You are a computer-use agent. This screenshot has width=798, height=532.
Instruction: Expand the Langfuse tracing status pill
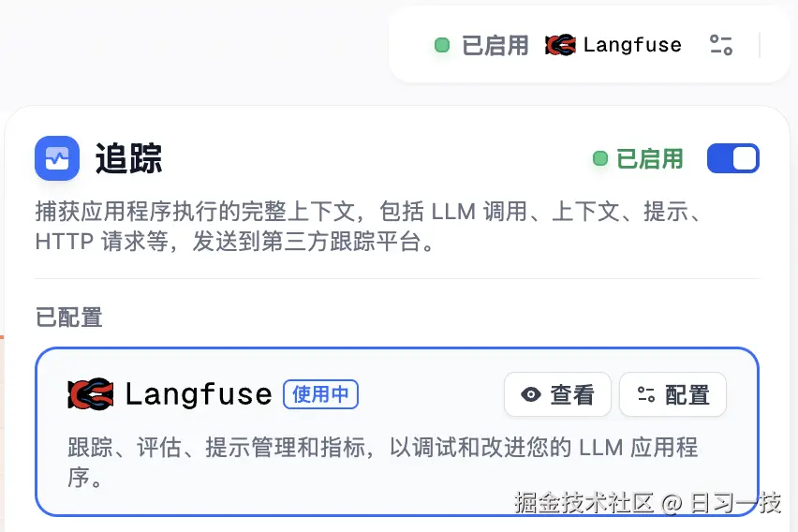pos(589,44)
